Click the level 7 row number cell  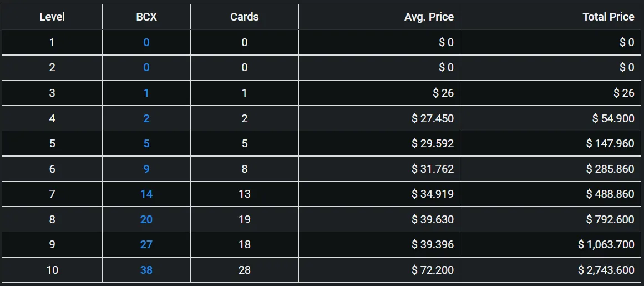(52, 194)
